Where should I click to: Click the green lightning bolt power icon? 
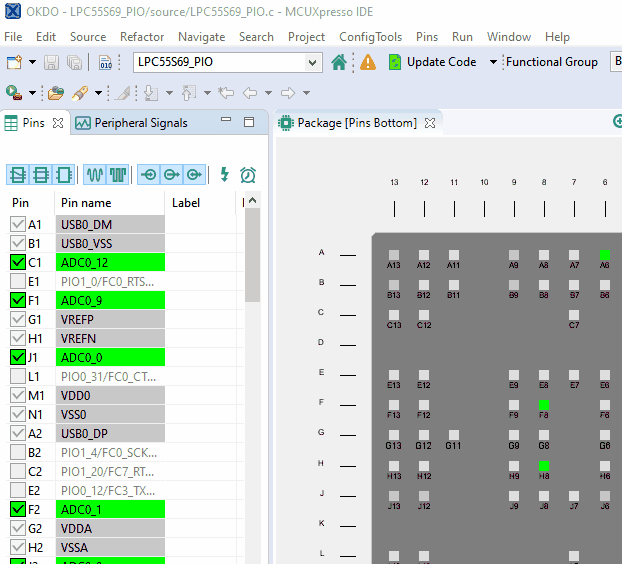(225, 175)
